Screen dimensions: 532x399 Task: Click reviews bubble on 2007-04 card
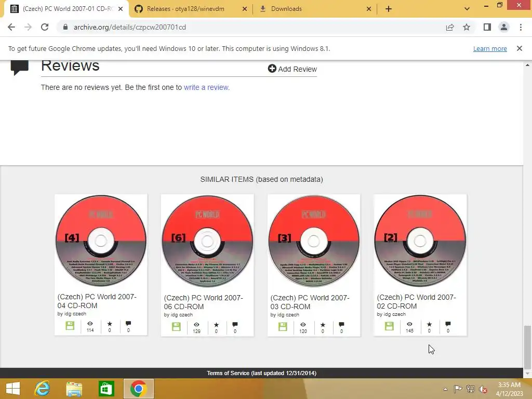coord(128,323)
